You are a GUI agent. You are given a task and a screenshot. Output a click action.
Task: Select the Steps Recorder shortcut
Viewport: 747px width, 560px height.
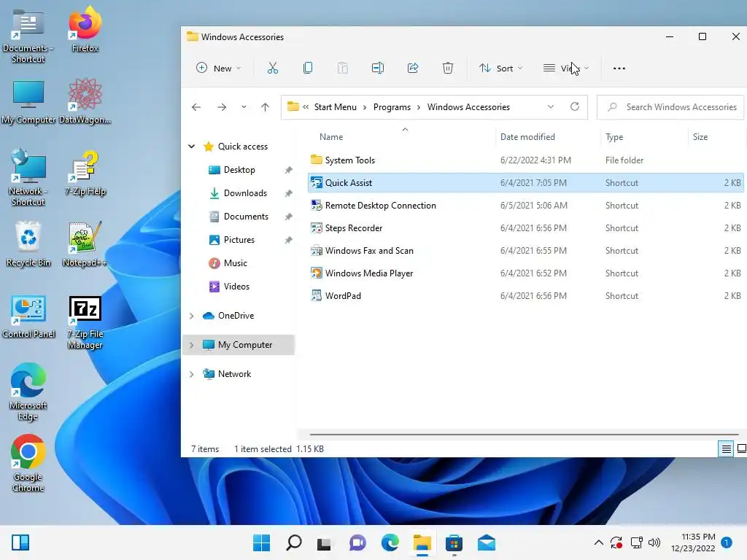[525, 228]
